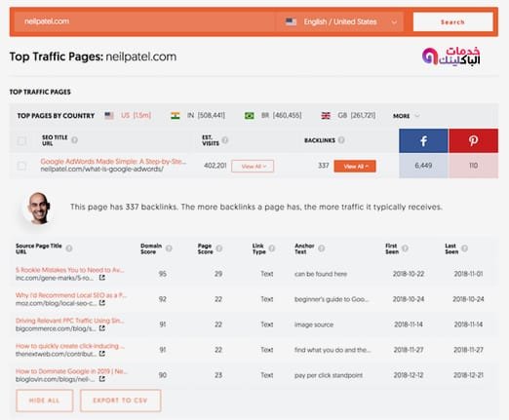Open info icon beside Anchor Text

pos(321,248)
